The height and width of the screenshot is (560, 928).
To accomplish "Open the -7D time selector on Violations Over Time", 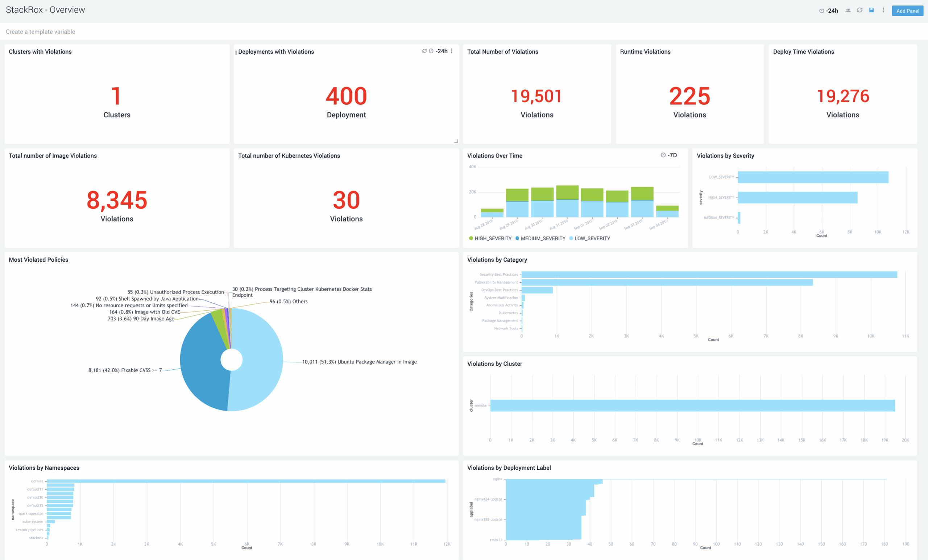I will [672, 155].
